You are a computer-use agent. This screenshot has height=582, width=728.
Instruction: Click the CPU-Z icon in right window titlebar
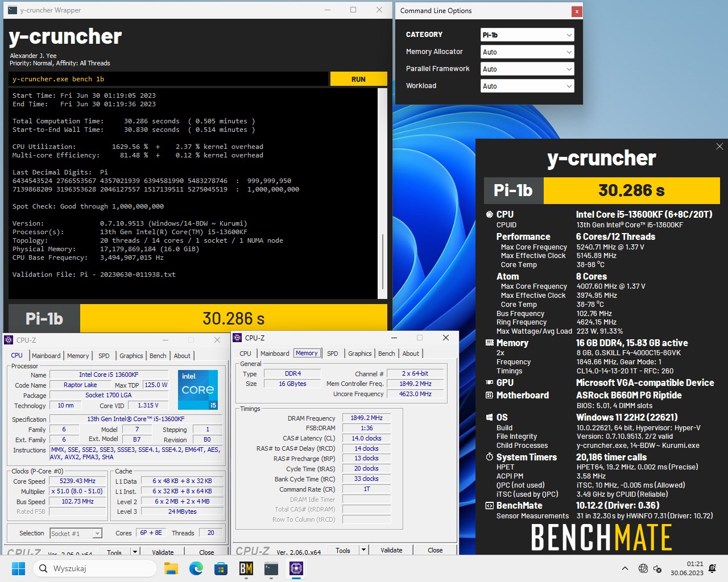pos(237,338)
